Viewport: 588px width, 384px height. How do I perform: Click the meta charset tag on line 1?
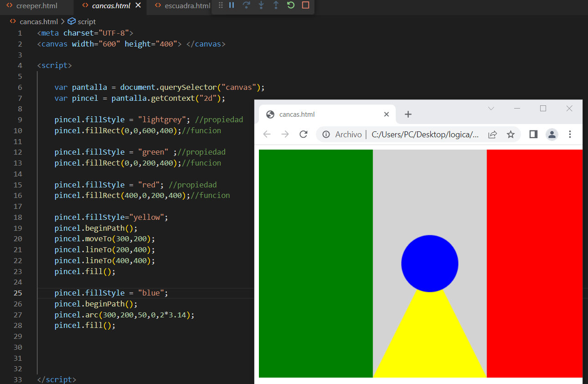click(x=85, y=33)
